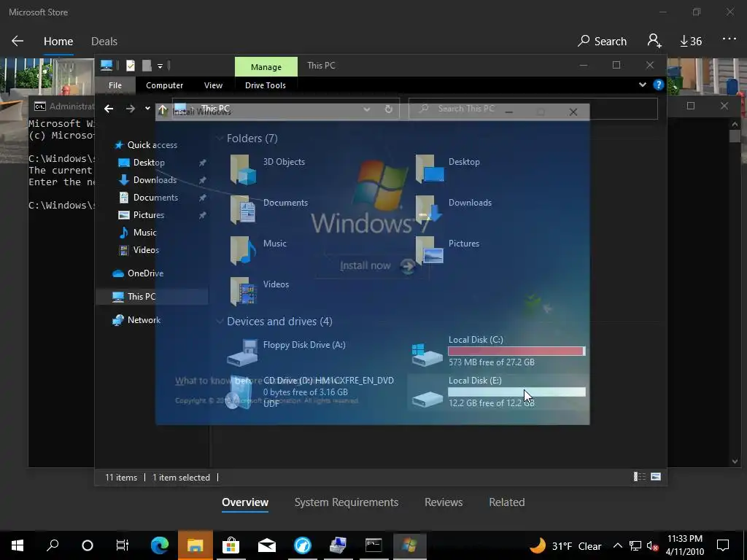This screenshot has width=747, height=560.
Task: Select Music in Quick access sidebar
Action: pyautogui.click(x=137, y=233)
